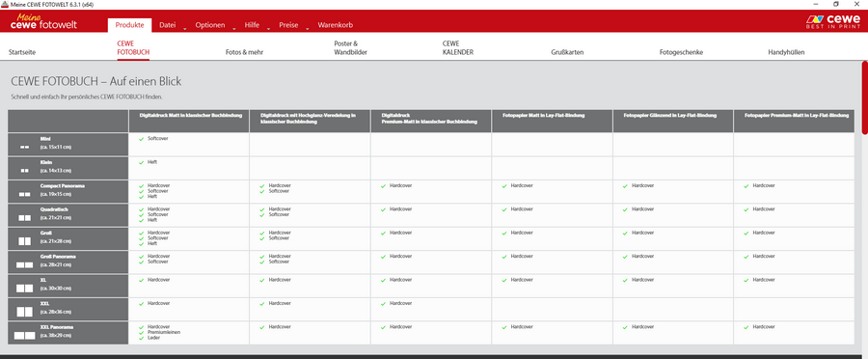868x359 pixels.
Task: Expand the Preise menu dropdown arrow
Action: click(x=308, y=28)
